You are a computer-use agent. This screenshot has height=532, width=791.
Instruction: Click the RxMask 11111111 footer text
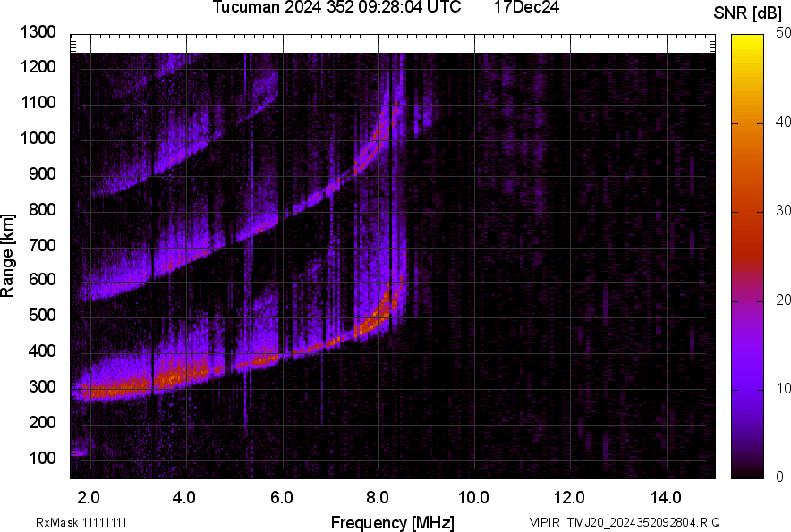(x=81, y=522)
